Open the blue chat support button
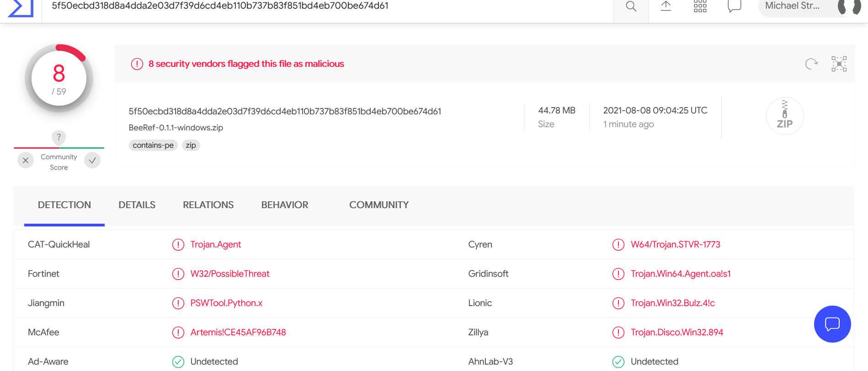This screenshot has width=868, height=371. [832, 324]
